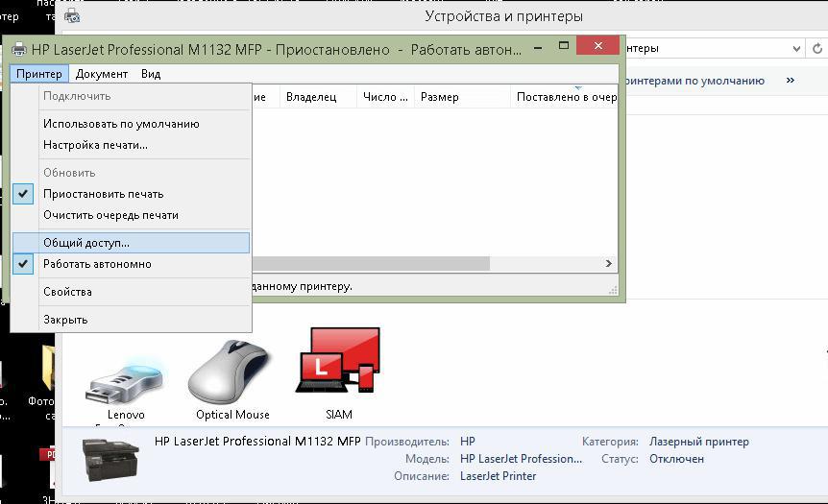
Task: Click the queue horizontal scrollbar thumb
Action: click(371, 263)
